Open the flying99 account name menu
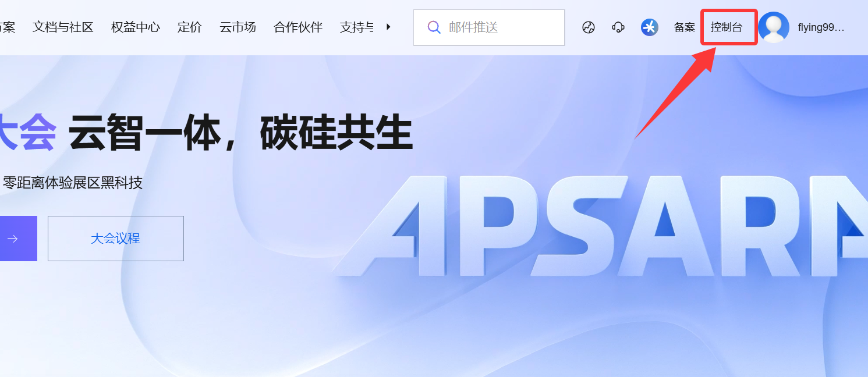The width and height of the screenshot is (868, 377). 820,27
